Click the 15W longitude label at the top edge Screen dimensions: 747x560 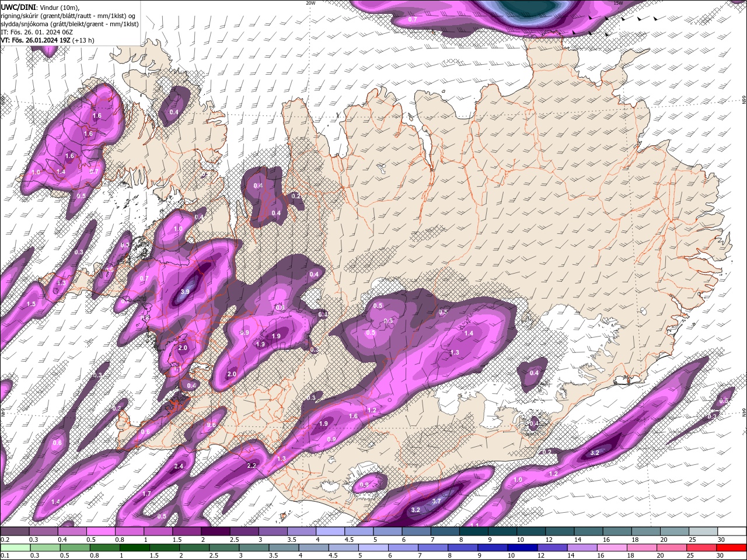(619, 3)
